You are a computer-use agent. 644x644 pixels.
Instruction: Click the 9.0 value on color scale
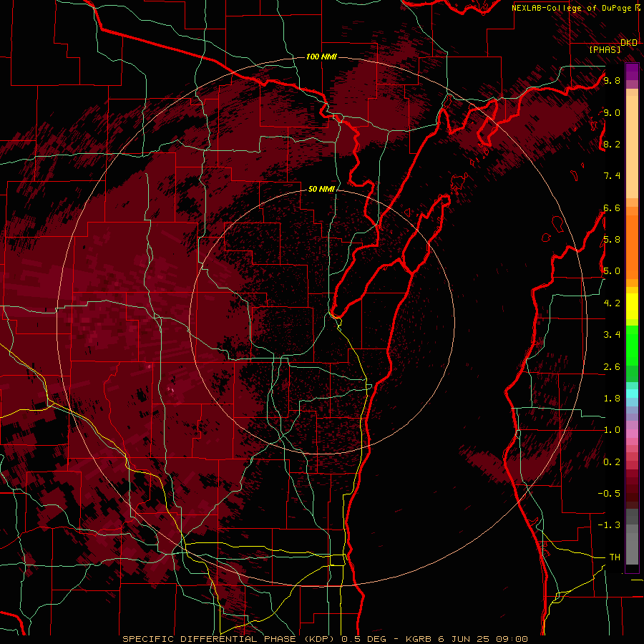612,112
